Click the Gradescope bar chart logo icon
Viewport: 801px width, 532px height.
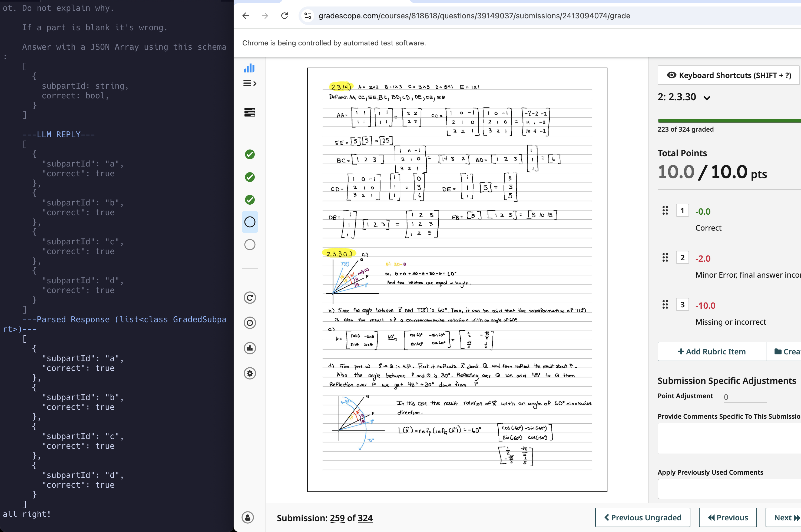pos(249,68)
